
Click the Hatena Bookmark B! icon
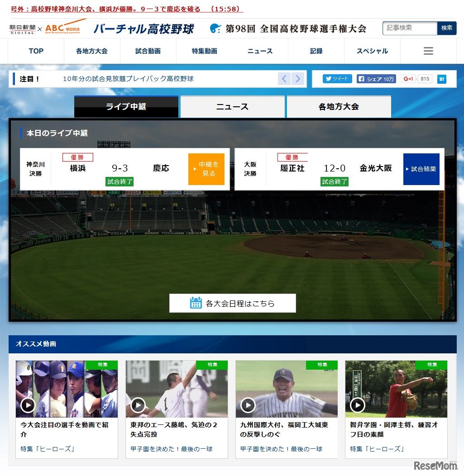click(441, 78)
